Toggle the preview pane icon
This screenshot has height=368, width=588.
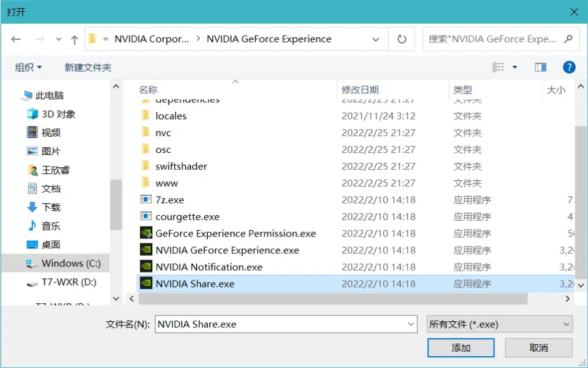coord(541,67)
